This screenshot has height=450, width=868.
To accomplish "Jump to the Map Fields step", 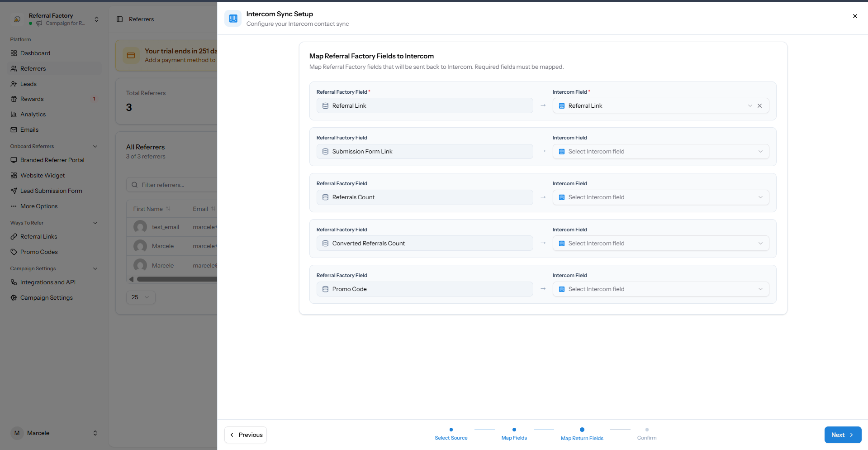I will pyautogui.click(x=514, y=434).
